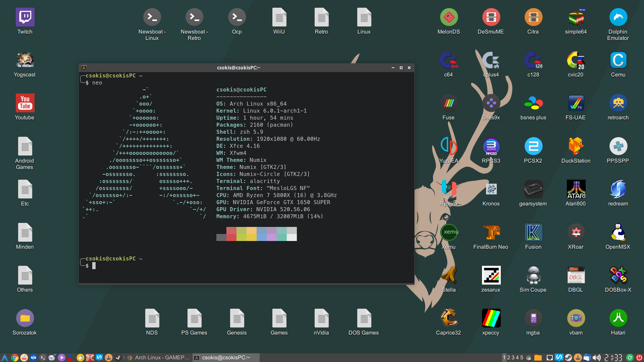Launch the MelonDS emulator icon
Screen dimensions: 644x362
coord(449,17)
